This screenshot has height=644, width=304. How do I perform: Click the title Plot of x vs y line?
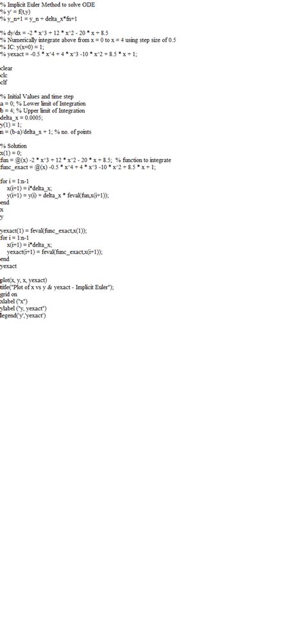(57, 287)
